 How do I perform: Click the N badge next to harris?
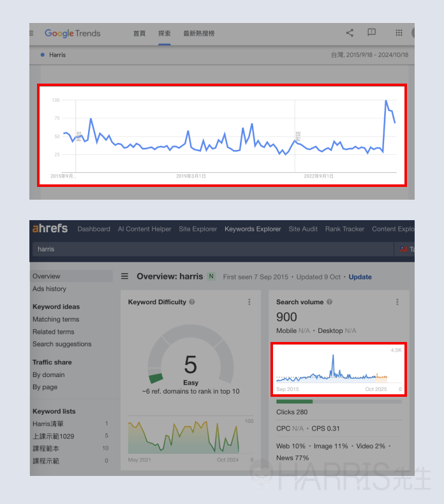211,276
